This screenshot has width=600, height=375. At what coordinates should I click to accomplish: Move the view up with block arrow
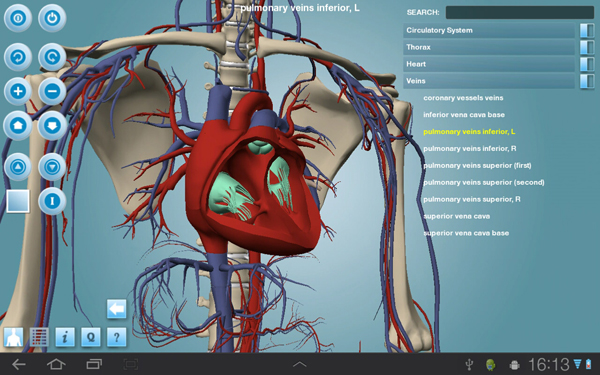point(18,126)
